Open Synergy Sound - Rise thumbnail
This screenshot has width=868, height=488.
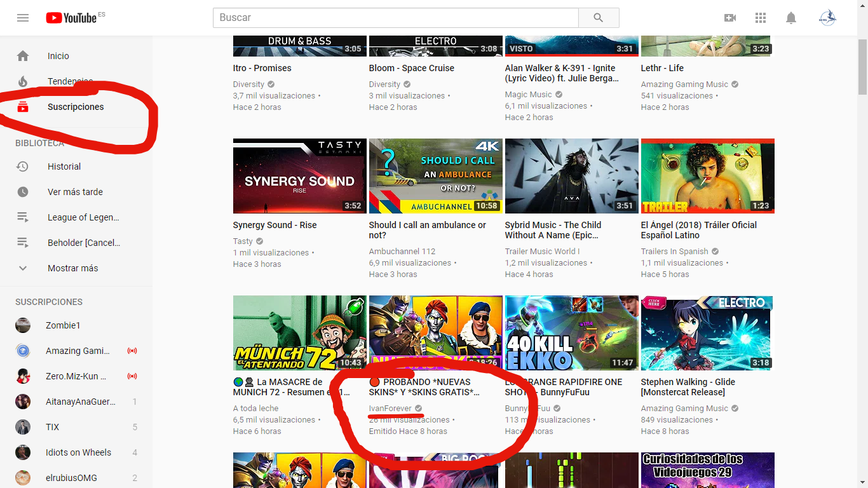pyautogui.click(x=300, y=176)
